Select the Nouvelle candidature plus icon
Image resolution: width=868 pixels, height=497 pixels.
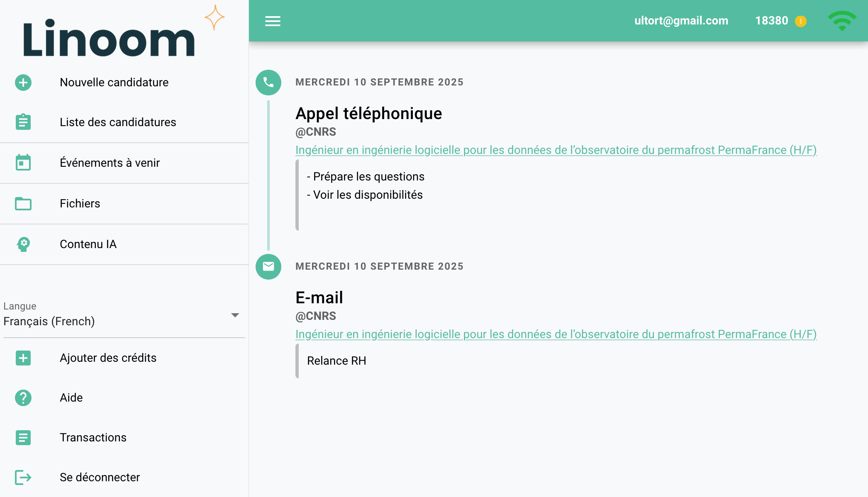tap(23, 83)
